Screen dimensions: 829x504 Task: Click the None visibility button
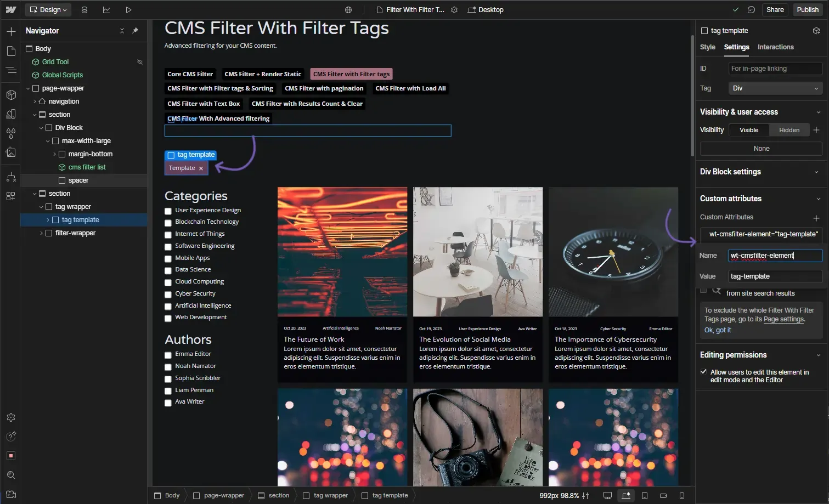[x=761, y=149]
